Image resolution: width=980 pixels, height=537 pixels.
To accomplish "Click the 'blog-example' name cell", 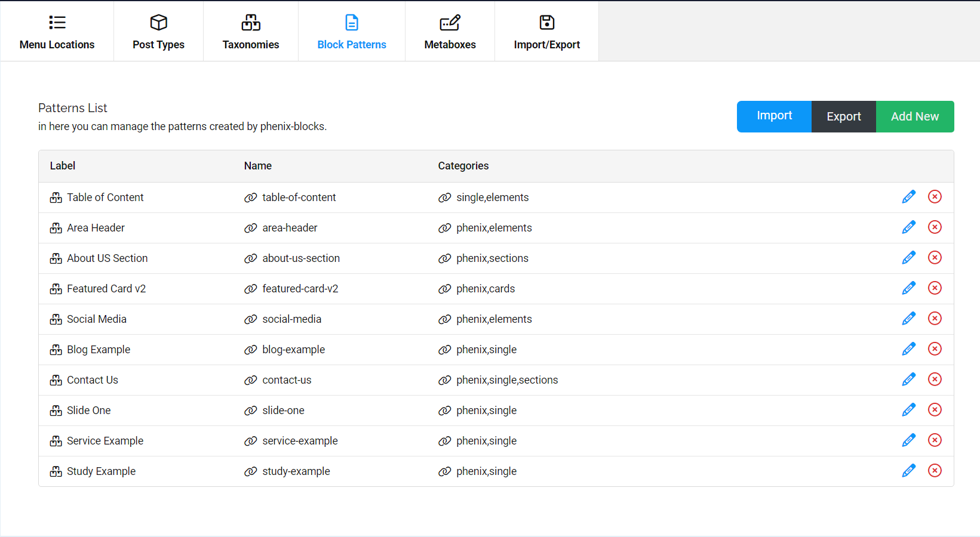I will (294, 350).
